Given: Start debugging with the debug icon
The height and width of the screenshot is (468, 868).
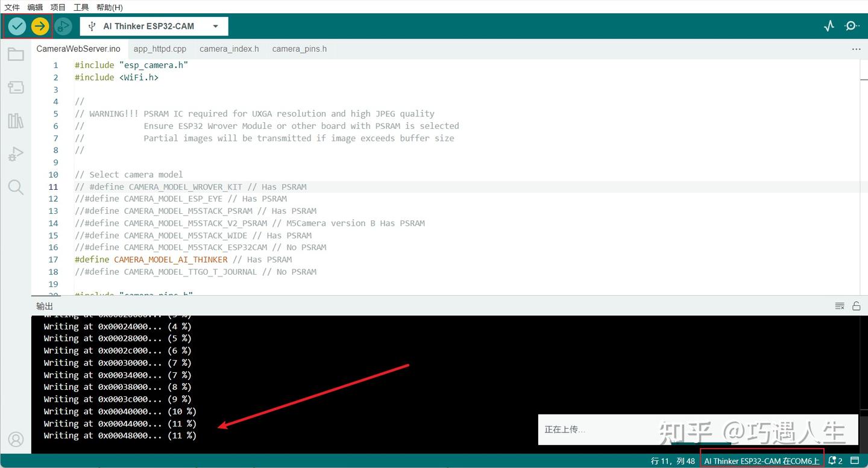Looking at the screenshot, I should coord(63,26).
